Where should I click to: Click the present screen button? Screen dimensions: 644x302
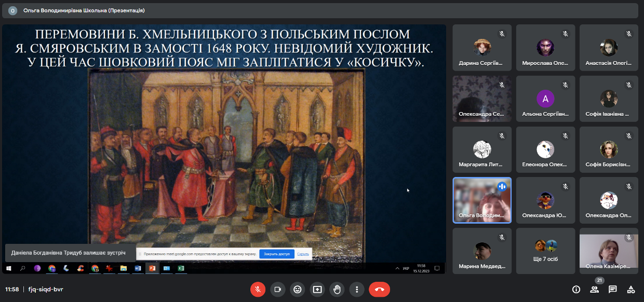[x=317, y=289]
